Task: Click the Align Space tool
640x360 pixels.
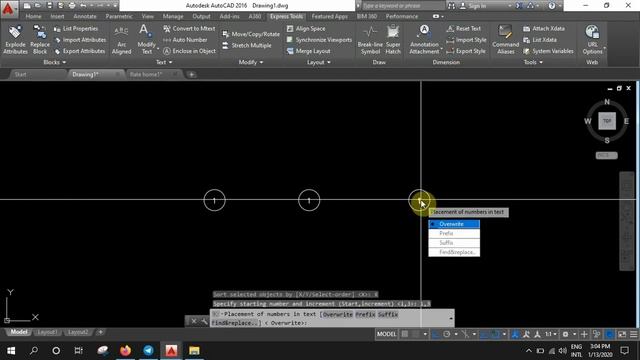Action: (x=306, y=29)
